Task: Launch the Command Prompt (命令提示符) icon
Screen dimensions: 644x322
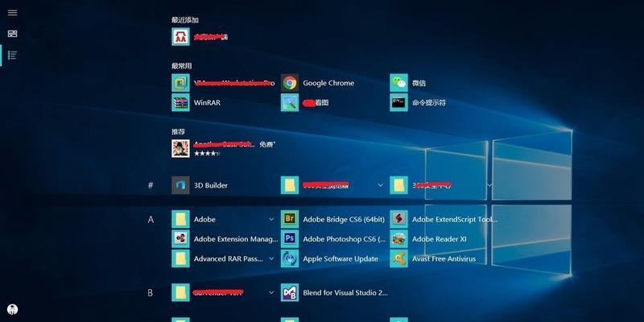Action: click(398, 102)
